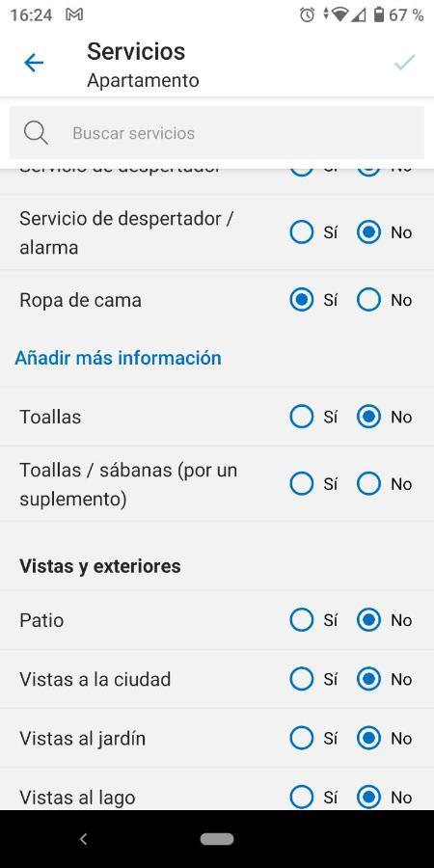The width and height of the screenshot is (434, 868).
Task: Tap the battery status icon
Action: coord(379,14)
